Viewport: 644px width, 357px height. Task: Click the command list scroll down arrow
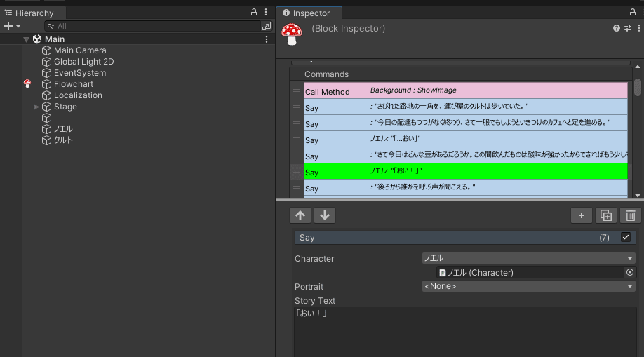pos(638,196)
